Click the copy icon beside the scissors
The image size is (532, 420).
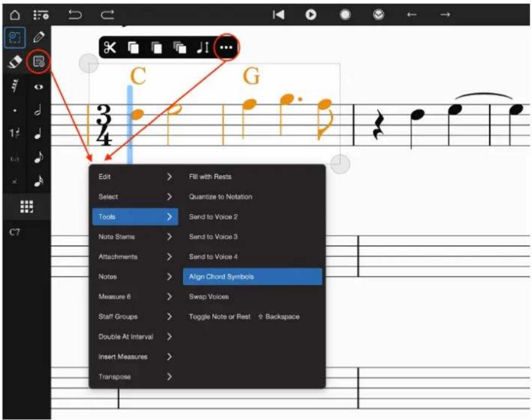133,48
